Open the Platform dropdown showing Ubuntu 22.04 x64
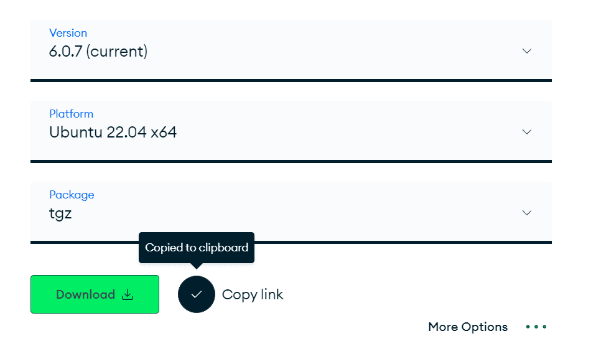 pos(291,132)
